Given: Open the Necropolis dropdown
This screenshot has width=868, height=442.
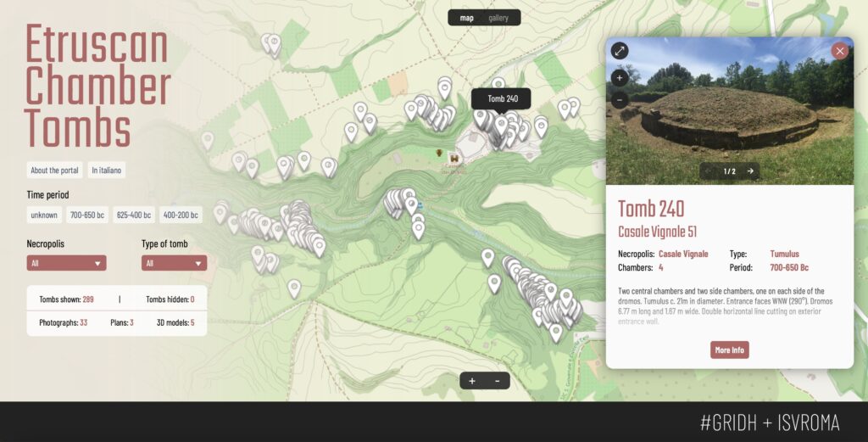Looking at the screenshot, I should 66,263.
